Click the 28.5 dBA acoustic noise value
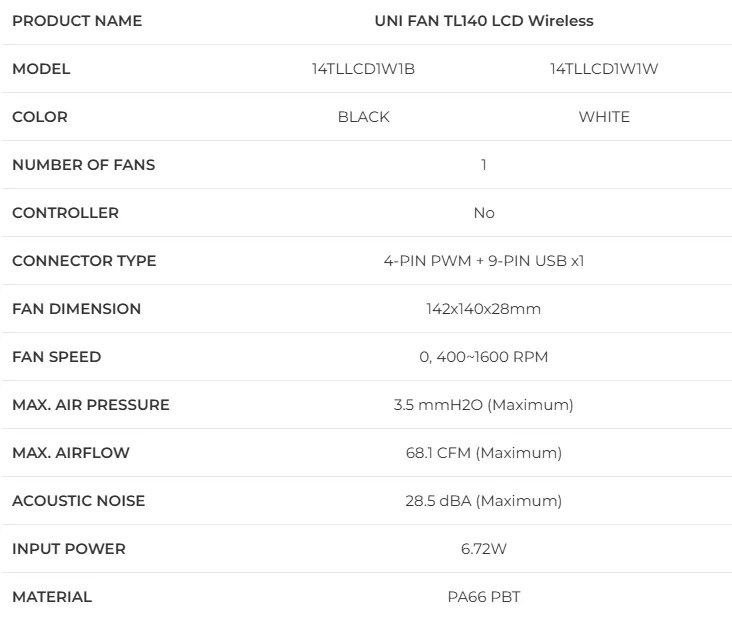Viewport: 732px width, 619px height. coord(483,501)
